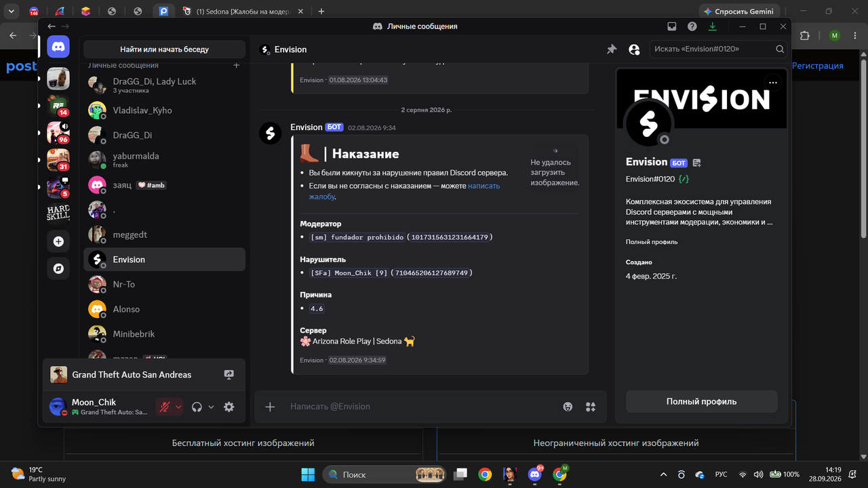Click "Регистрация" link on the webpage
Screen dimensions: 868x488
pos(818,66)
